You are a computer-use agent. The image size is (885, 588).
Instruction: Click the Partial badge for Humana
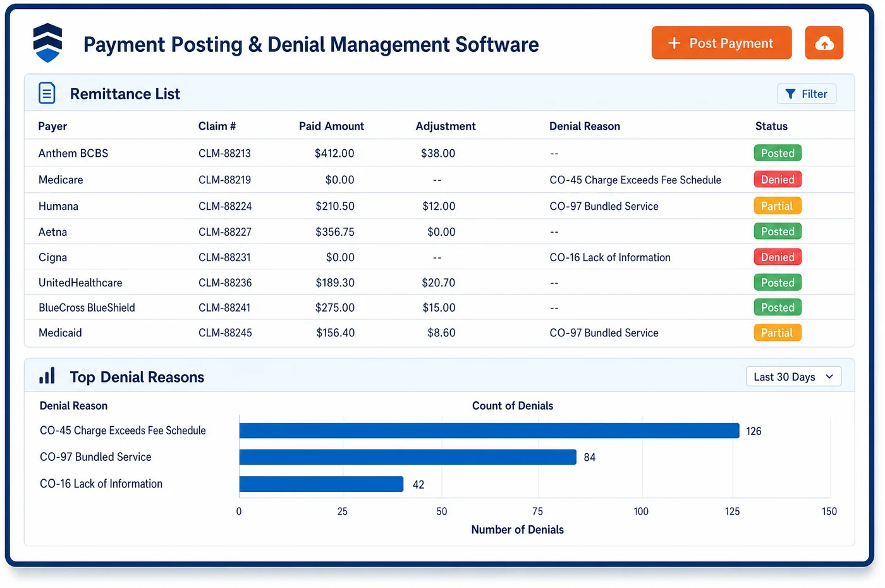click(x=778, y=206)
